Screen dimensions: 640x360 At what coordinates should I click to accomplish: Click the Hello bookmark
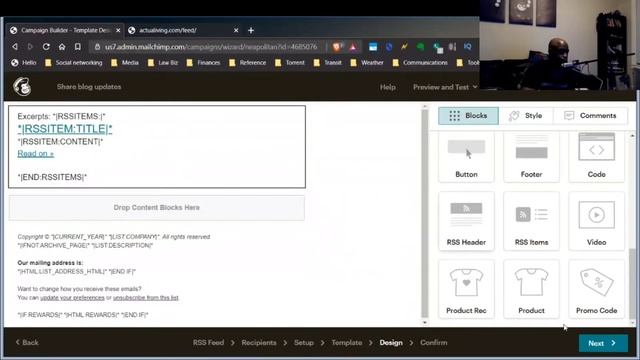coord(24,63)
